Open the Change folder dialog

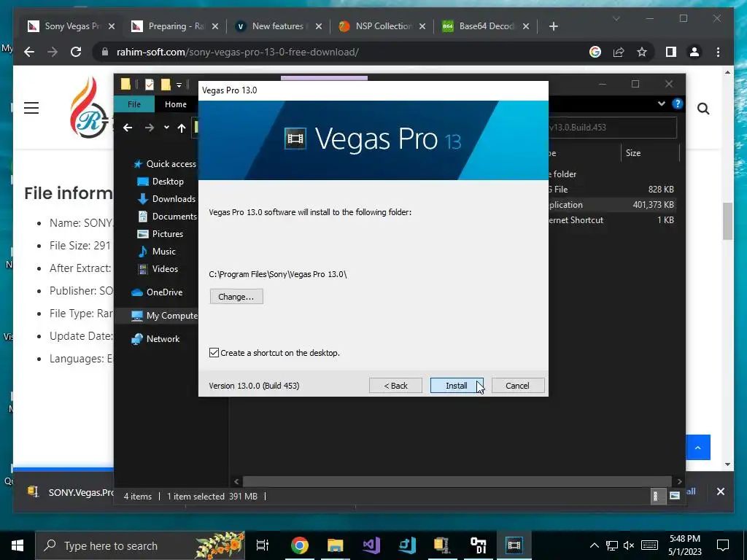click(x=236, y=297)
